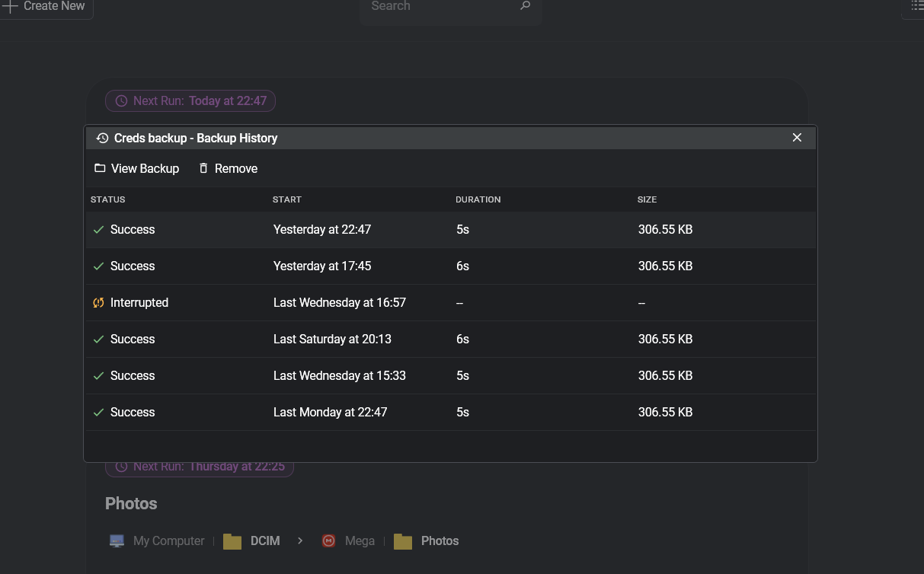This screenshot has height=574, width=924.
Task: Remove the selected backup history entry
Action: (228, 168)
